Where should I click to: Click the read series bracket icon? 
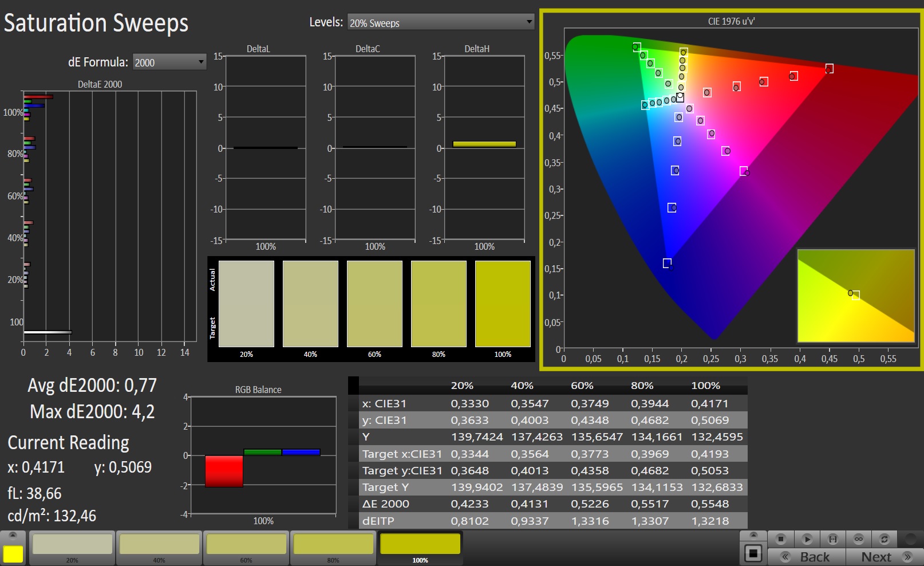(833, 539)
